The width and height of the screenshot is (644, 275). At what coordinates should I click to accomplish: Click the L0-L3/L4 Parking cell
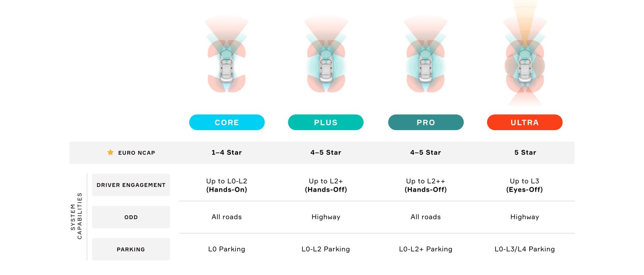point(524,249)
